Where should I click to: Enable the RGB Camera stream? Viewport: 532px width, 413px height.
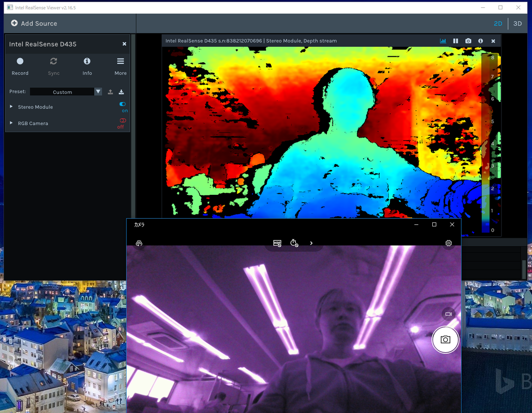(x=121, y=121)
